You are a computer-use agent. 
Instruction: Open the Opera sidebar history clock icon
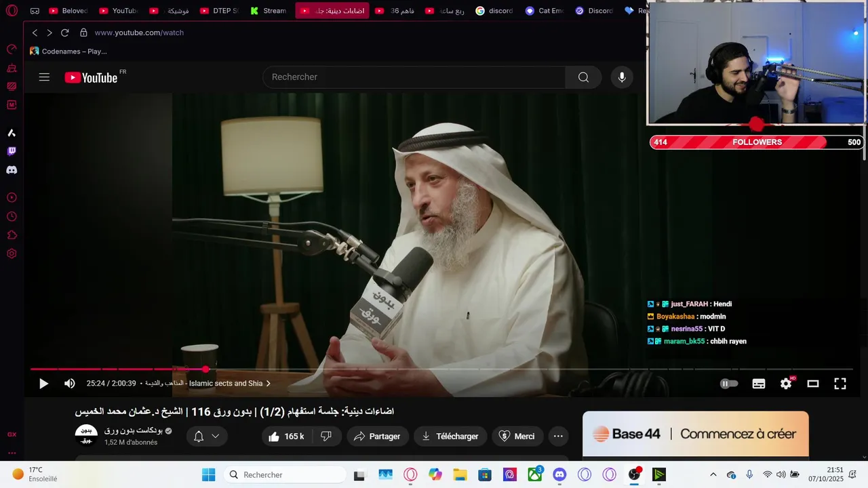coord(12,216)
